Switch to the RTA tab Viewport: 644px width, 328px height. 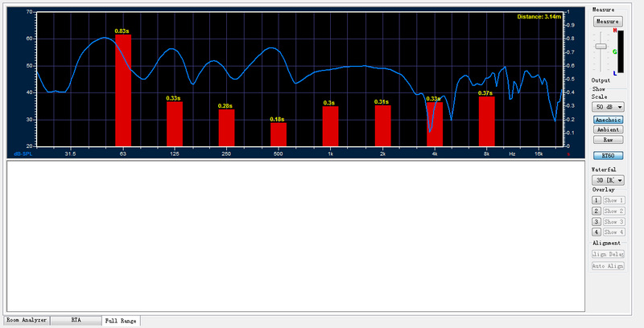point(76,320)
